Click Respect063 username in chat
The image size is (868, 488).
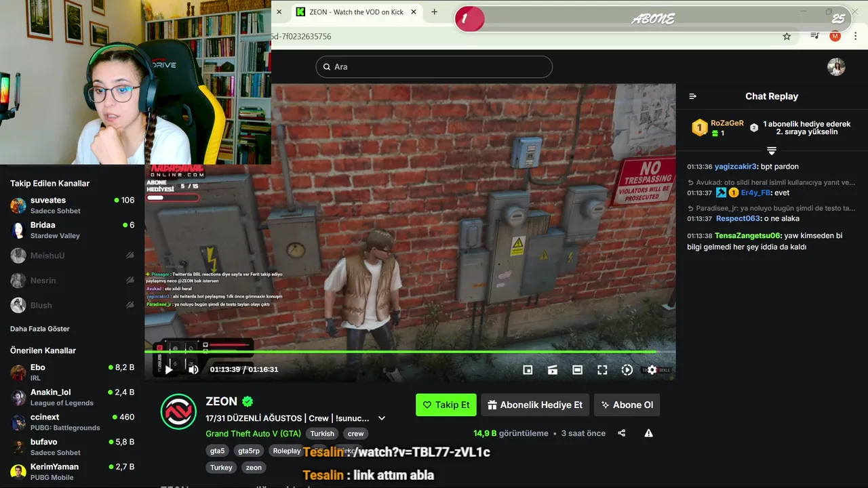coord(738,219)
